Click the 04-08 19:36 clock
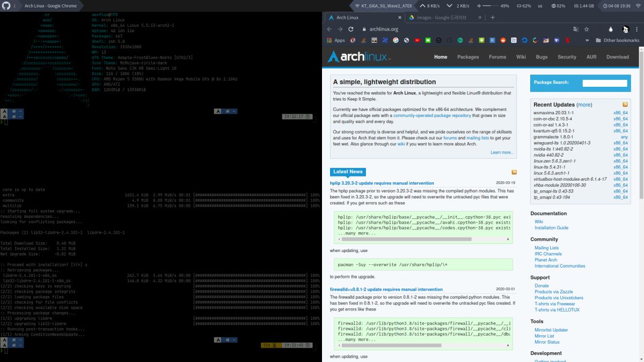This screenshot has width=644, height=362. click(620, 5)
